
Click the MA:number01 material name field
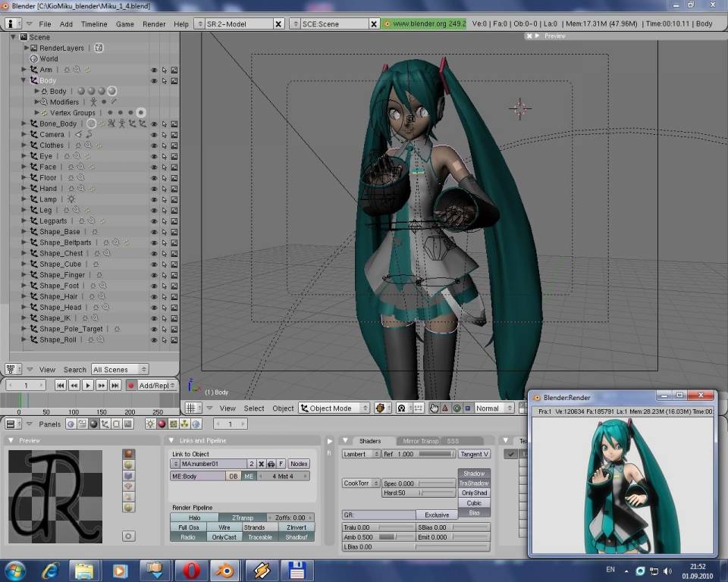coord(213,464)
